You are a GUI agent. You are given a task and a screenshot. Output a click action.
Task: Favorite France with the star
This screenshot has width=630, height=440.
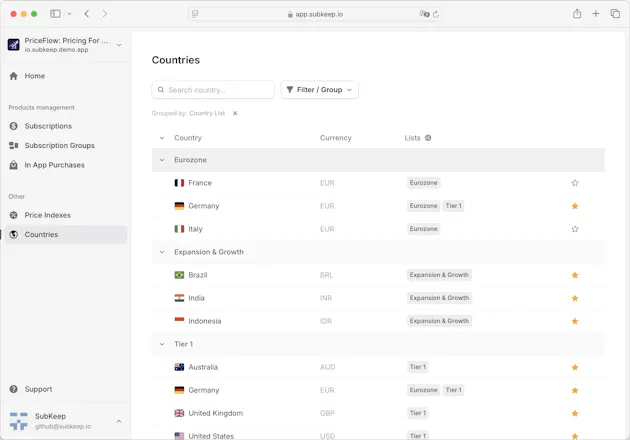[x=575, y=183]
